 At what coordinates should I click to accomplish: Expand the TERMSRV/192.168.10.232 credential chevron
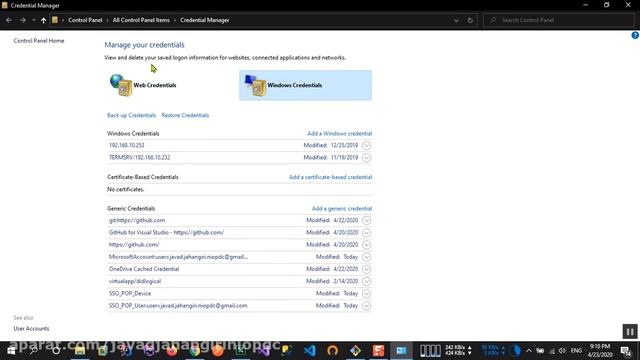pyautogui.click(x=367, y=158)
